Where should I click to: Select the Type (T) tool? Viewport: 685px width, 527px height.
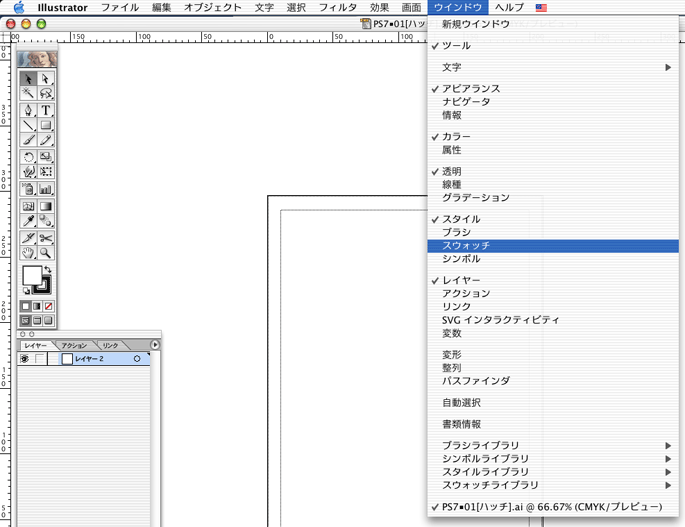(46, 110)
